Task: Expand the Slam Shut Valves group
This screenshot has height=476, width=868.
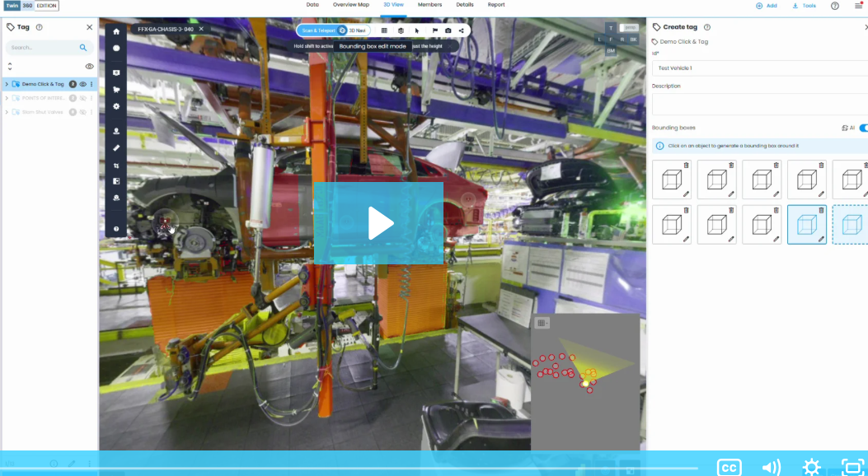Action: coord(7,112)
